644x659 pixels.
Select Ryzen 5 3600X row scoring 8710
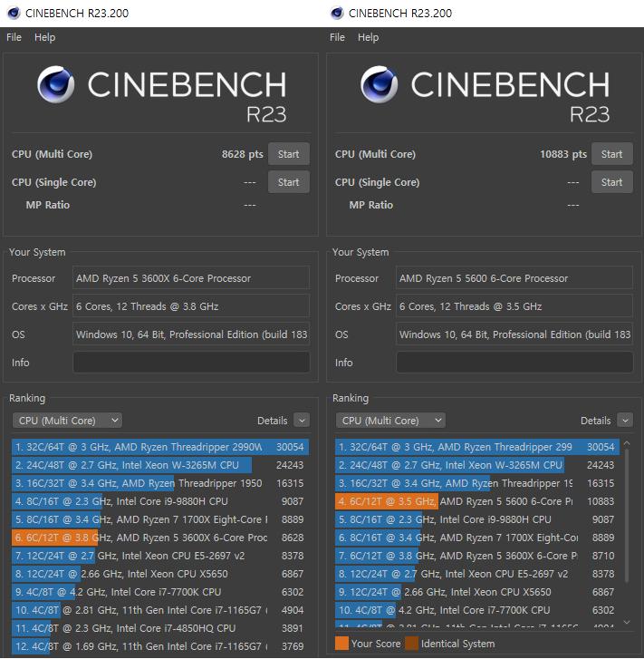click(477, 555)
